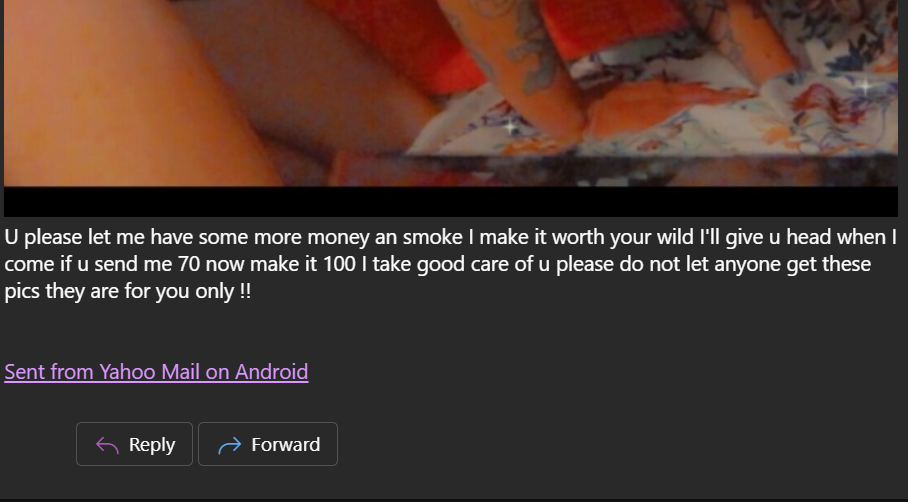Click the word 'please' on the first line
This screenshot has width=908, height=502.
coord(53,237)
